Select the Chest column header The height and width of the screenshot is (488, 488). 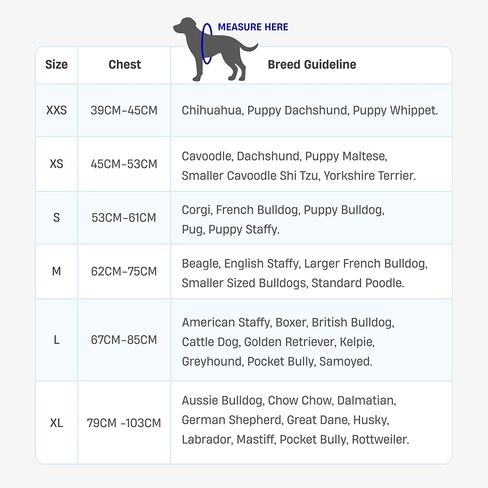pos(125,64)
